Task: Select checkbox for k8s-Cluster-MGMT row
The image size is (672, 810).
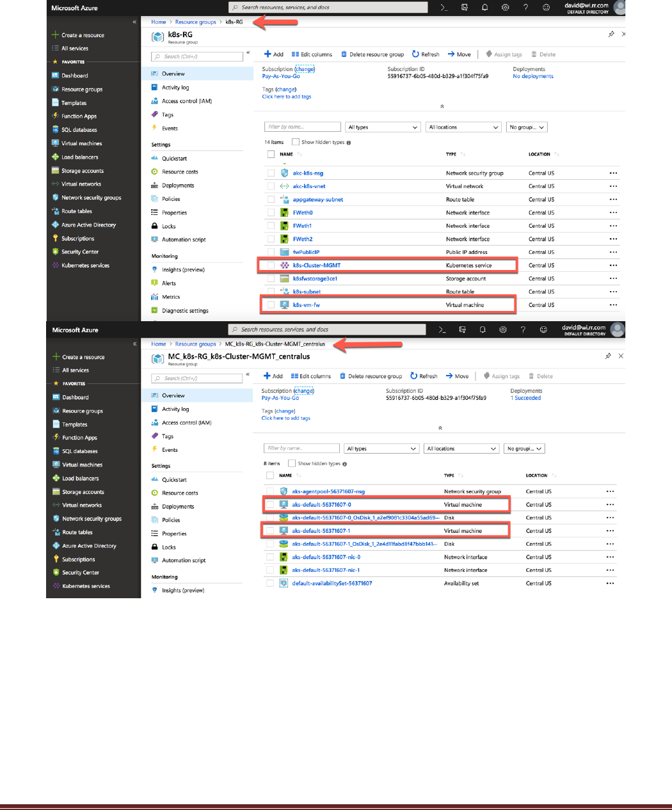Action: (x=271, y=266)
